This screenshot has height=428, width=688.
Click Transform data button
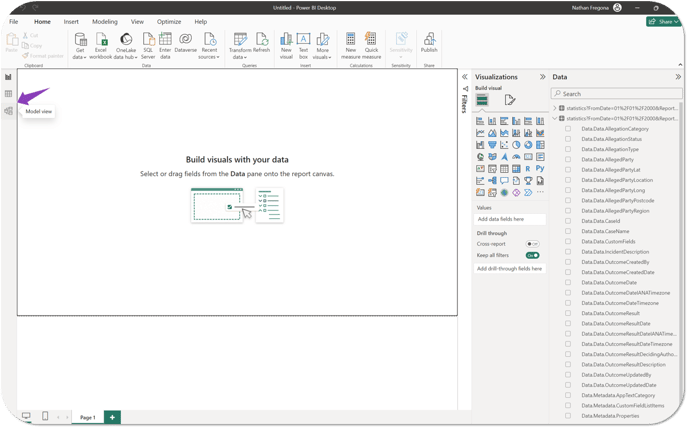point(240,46)
